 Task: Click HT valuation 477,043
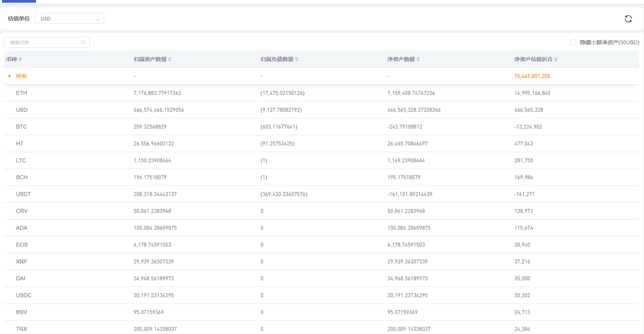523,144
